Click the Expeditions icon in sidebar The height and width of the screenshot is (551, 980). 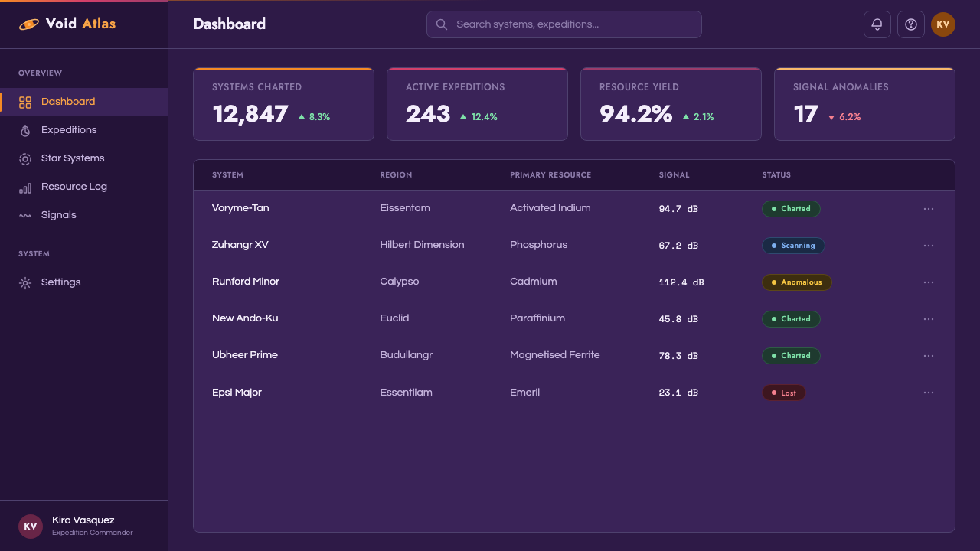pyautogui.click(x=25, y=130)
